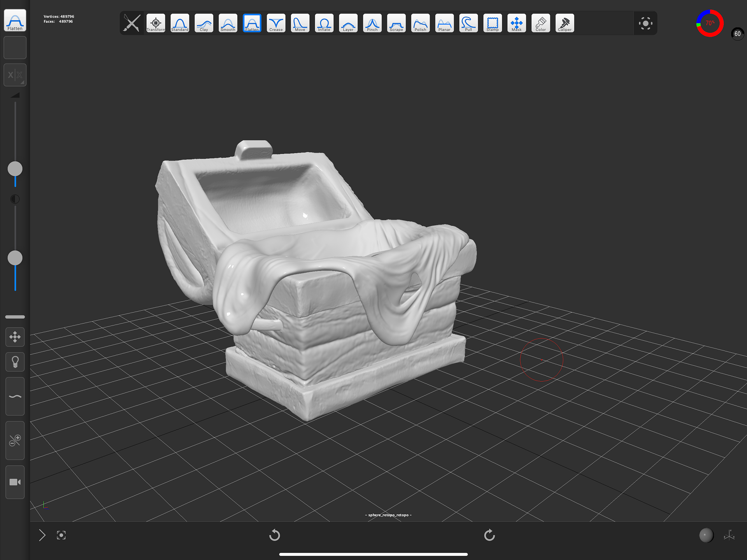Click the brush size slider handle
This screenshot has width=747, height=560.
tap(15, 169)
